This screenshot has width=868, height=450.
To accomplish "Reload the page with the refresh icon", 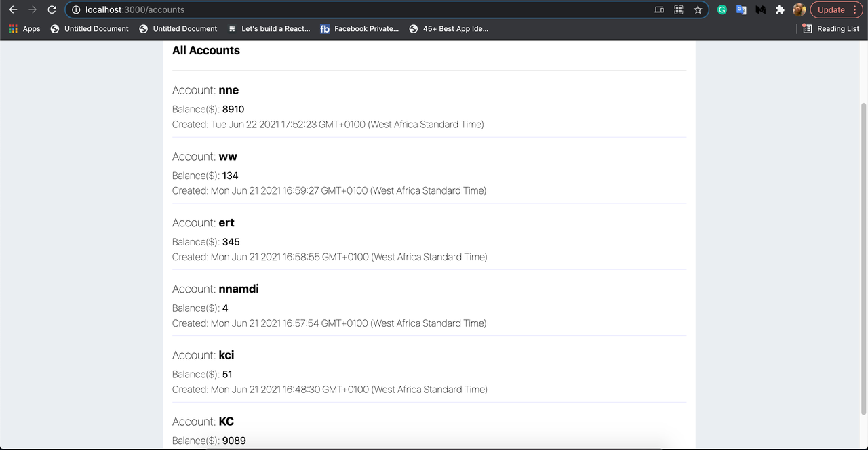I will (x=52, y=9).
